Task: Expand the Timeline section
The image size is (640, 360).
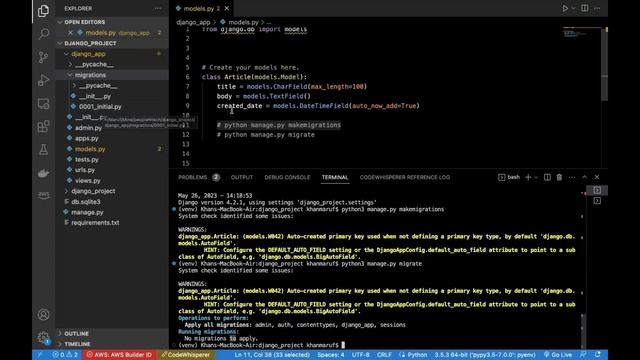Action: click(77, 344)
